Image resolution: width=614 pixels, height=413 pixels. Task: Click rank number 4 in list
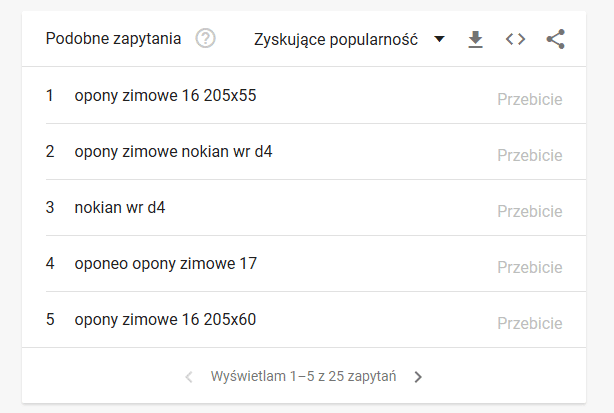point(50,263)
